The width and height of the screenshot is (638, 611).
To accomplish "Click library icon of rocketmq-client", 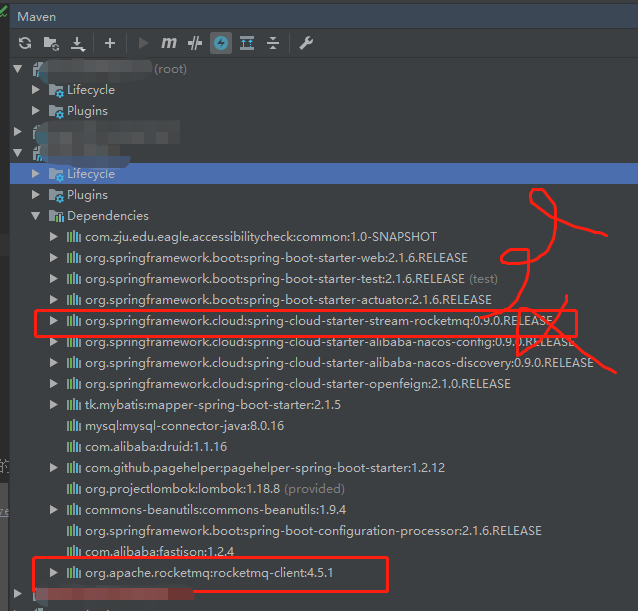I will (x=74, y=573).
